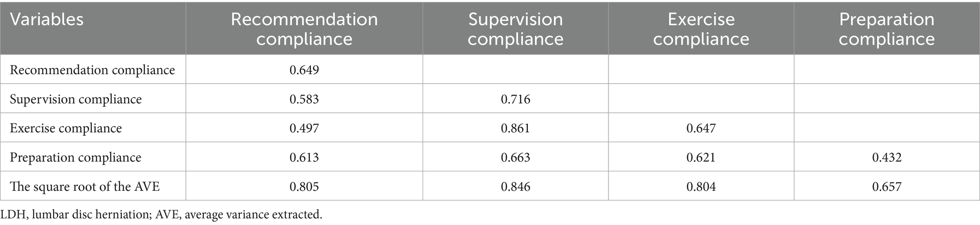Click the LDH and AVE abbreviations footnote
Screen dimensions: 980x225
162,215
